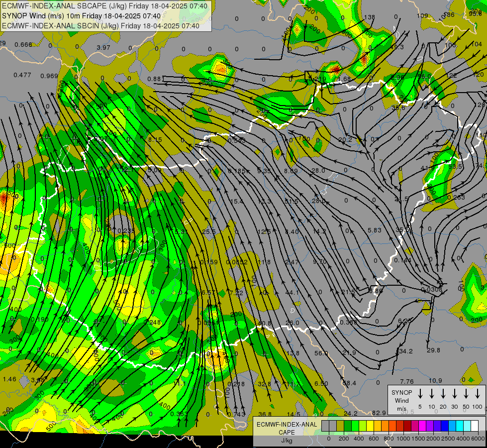The height and width of the screenshot is (448, 487).
Task: Click the map value 34.2
Action: (405, 351)
